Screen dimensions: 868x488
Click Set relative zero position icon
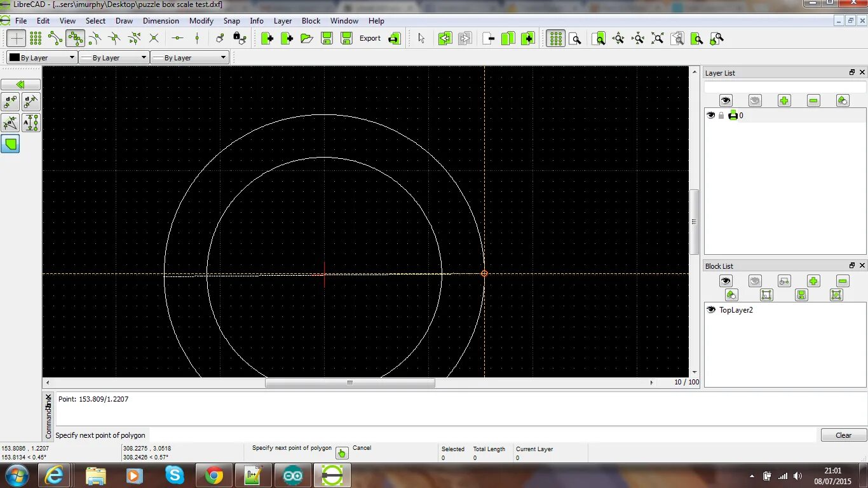pyautogui.click(x=220, y=39)
